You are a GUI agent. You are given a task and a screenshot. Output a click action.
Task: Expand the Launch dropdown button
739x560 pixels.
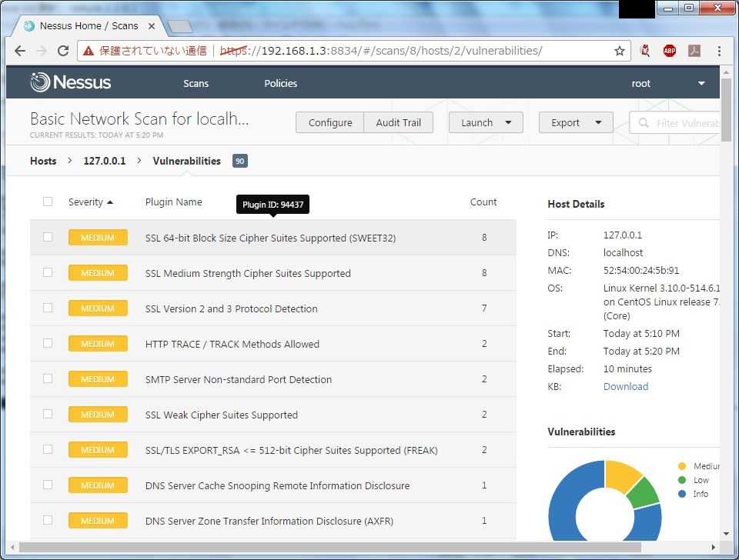coord(486,122)
